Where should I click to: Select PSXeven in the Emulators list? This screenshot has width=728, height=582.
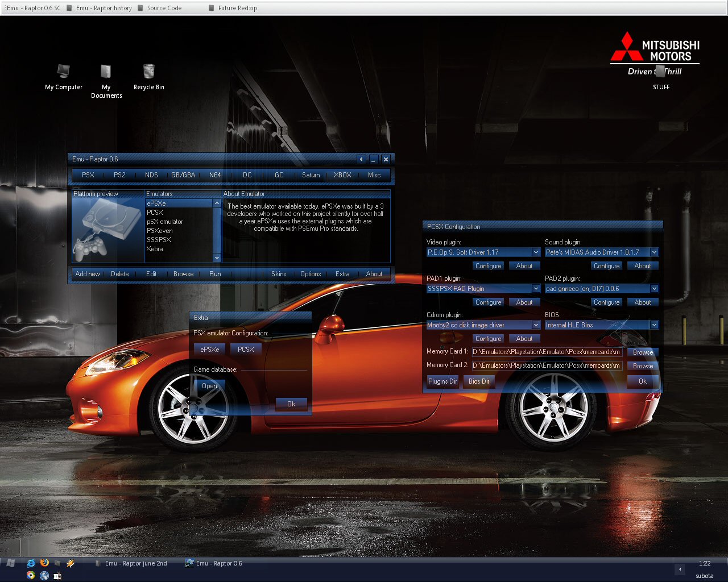[179, 231]
